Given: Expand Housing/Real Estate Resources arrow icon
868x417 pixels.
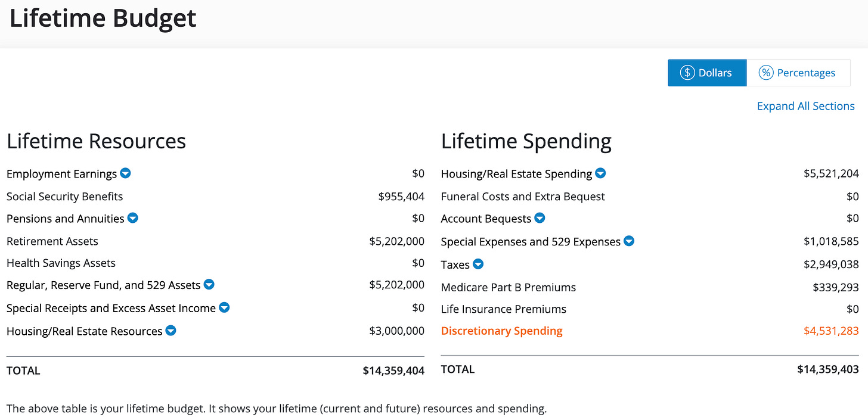Looking at the screenshot, I should coord(170,331).
